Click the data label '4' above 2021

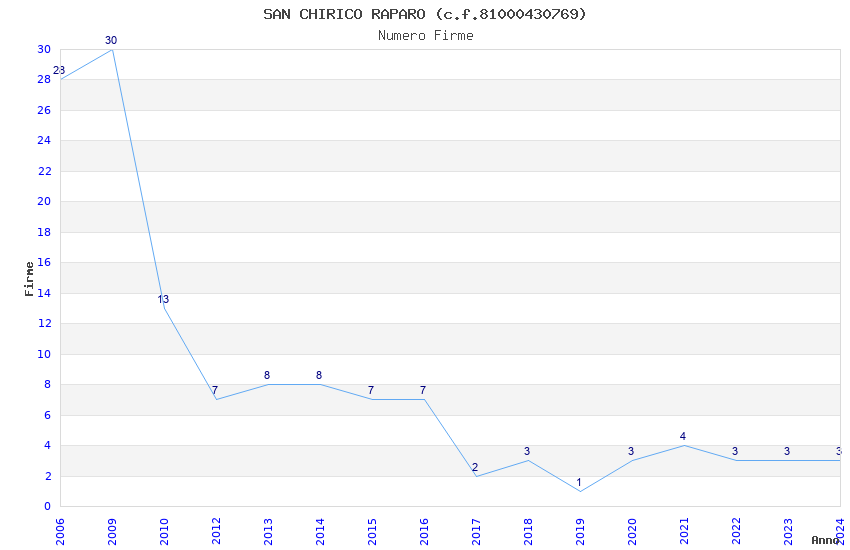[x=683, y=436]
